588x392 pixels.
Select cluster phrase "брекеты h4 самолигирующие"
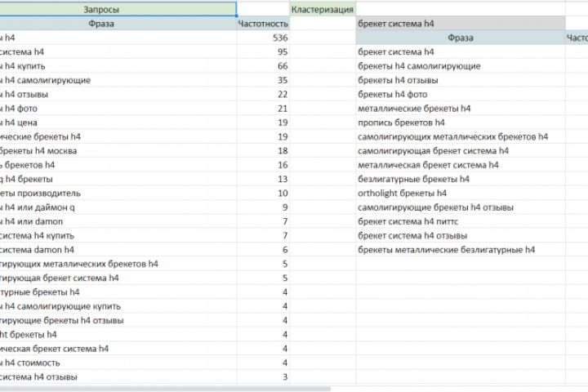461,66
